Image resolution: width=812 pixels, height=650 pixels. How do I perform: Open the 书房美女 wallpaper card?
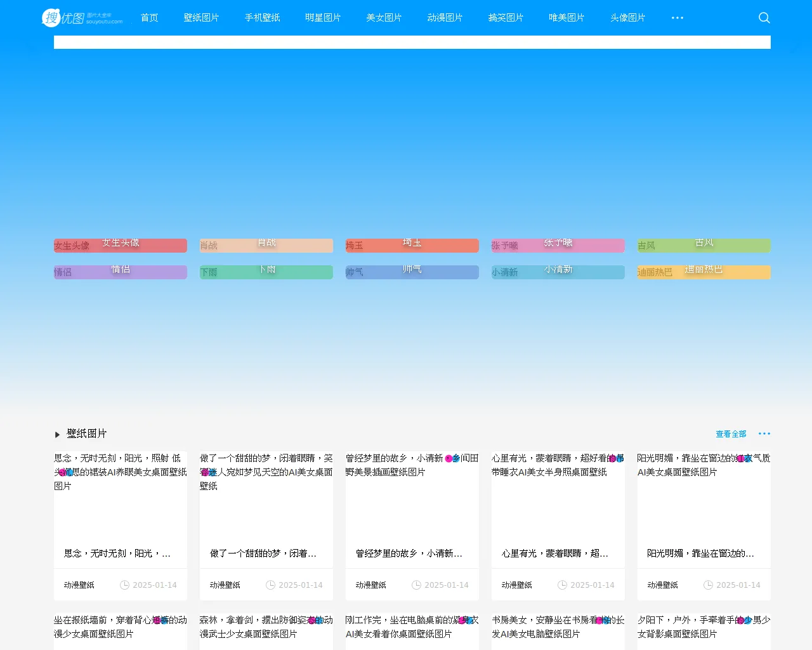[x=558, y=632]
